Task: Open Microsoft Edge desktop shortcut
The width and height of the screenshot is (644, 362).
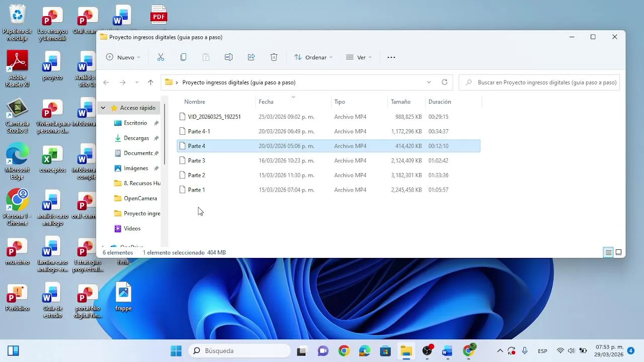Action: coord(17,161)
